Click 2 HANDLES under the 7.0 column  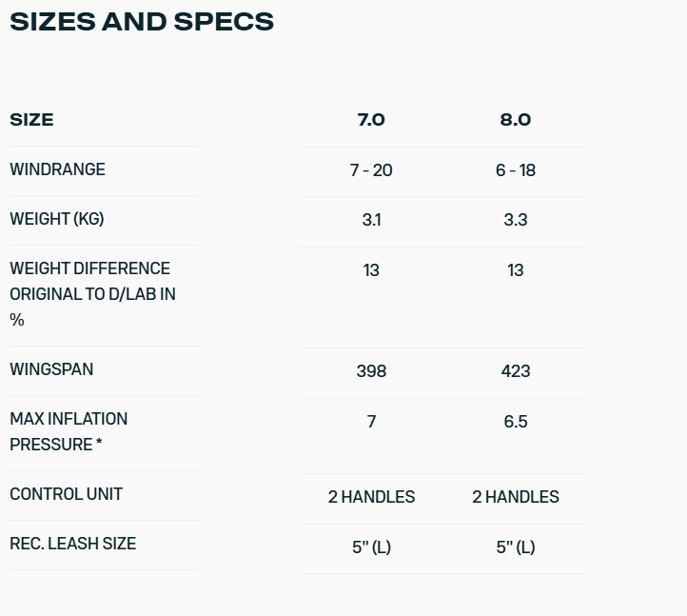click(371, 497)
